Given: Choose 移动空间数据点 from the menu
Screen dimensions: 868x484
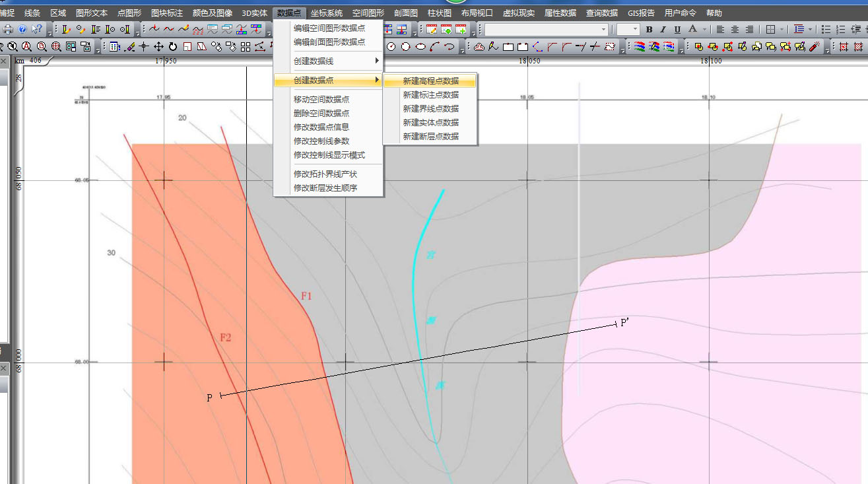Looking at the screenshot, I should 329,99.
